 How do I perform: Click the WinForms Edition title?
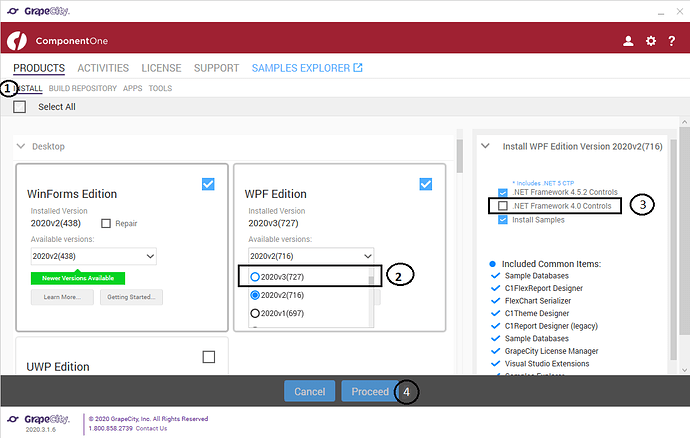(72, 194)
